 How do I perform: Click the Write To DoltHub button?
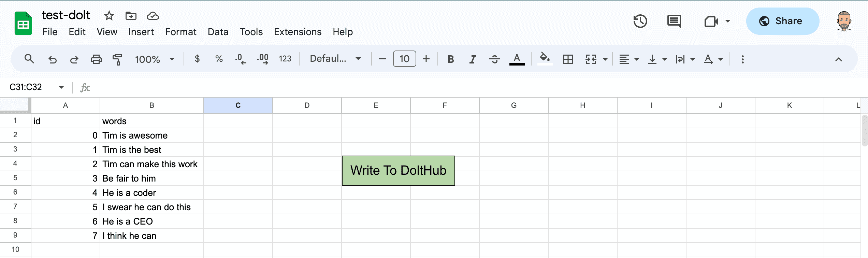[x=399, y=171]
